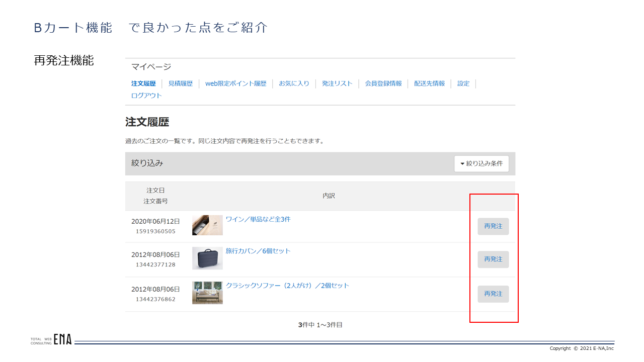Open the ワイン／単品など全3件 link
This screenshot has width=644, height=362.
258,219
